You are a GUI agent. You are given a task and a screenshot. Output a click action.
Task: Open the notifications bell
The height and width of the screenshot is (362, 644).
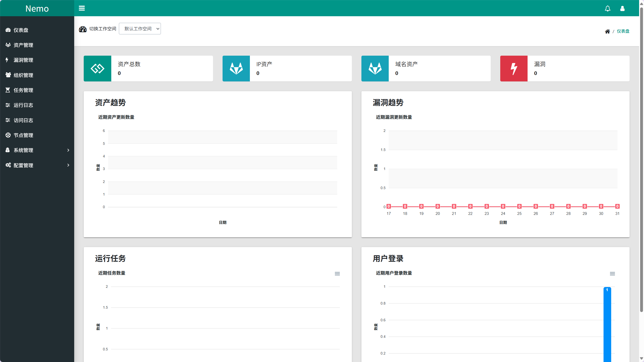[607, 9]
